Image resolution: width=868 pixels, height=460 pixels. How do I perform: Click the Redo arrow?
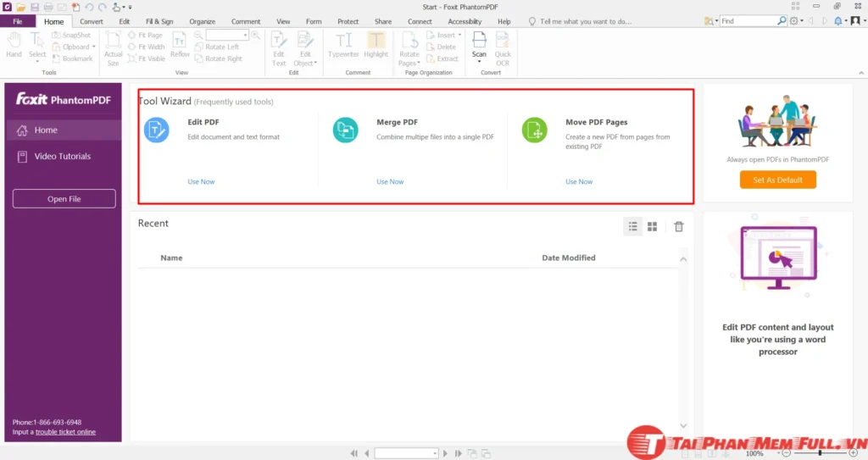point(103,7)
